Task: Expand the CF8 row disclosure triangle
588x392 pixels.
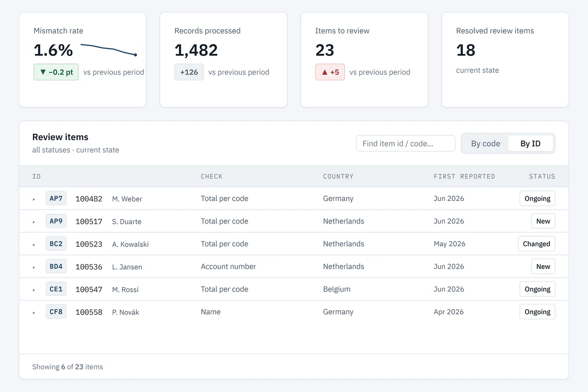Action: tap(34, 313)
